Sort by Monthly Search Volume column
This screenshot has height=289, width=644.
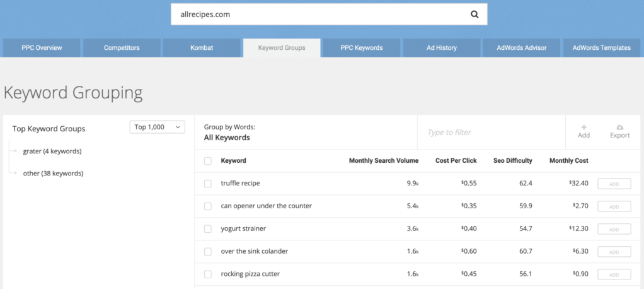pos(384,161)
